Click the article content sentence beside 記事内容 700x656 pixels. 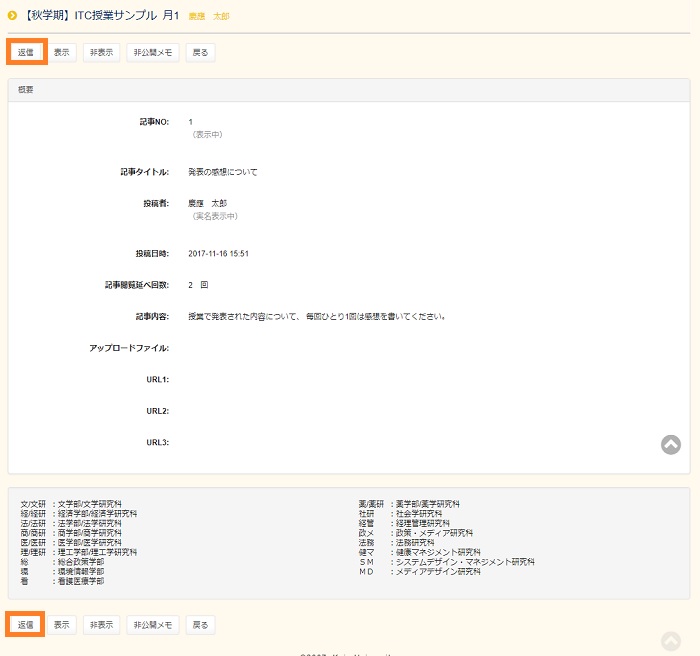coord(316,317)
